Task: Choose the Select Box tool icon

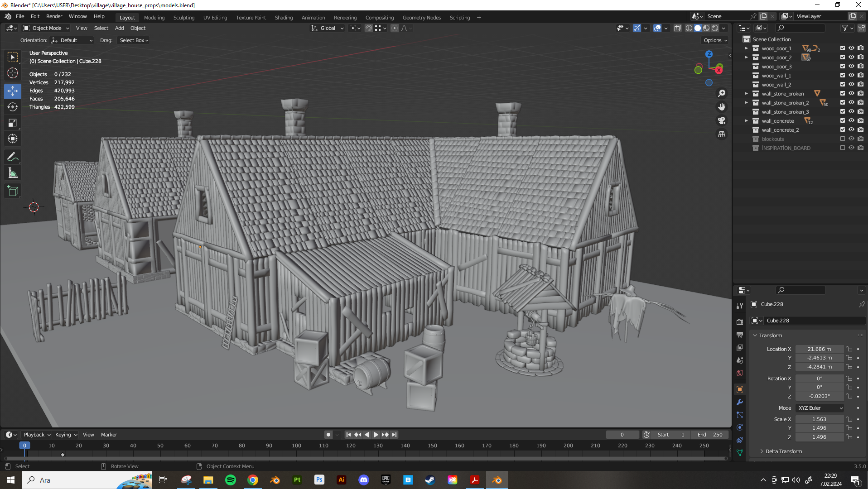Action: click(x=13, y=57)
